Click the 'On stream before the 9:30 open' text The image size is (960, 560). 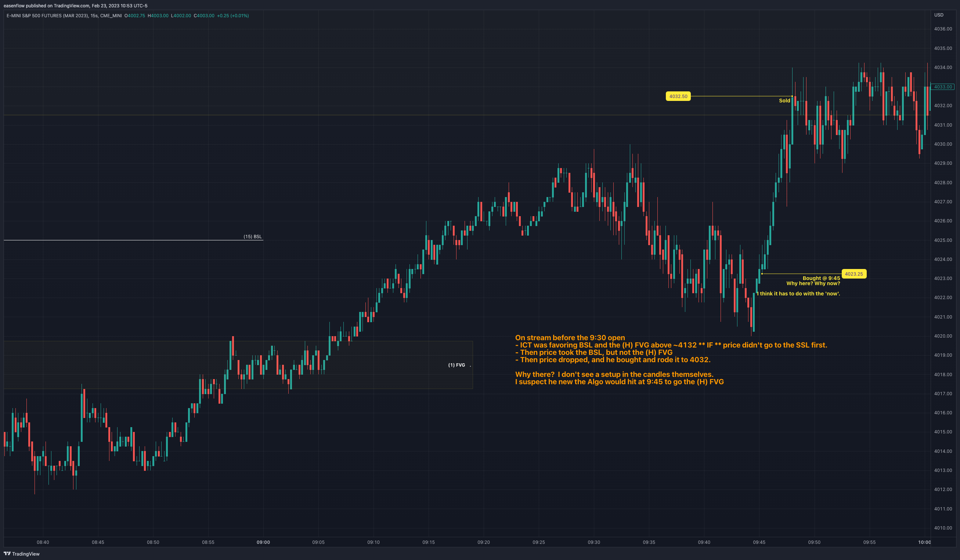[570, 338]
